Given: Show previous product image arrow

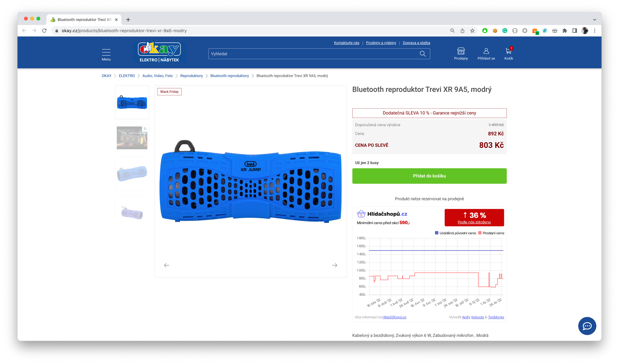Looking at the screenshot, I should tap(167, 265).
